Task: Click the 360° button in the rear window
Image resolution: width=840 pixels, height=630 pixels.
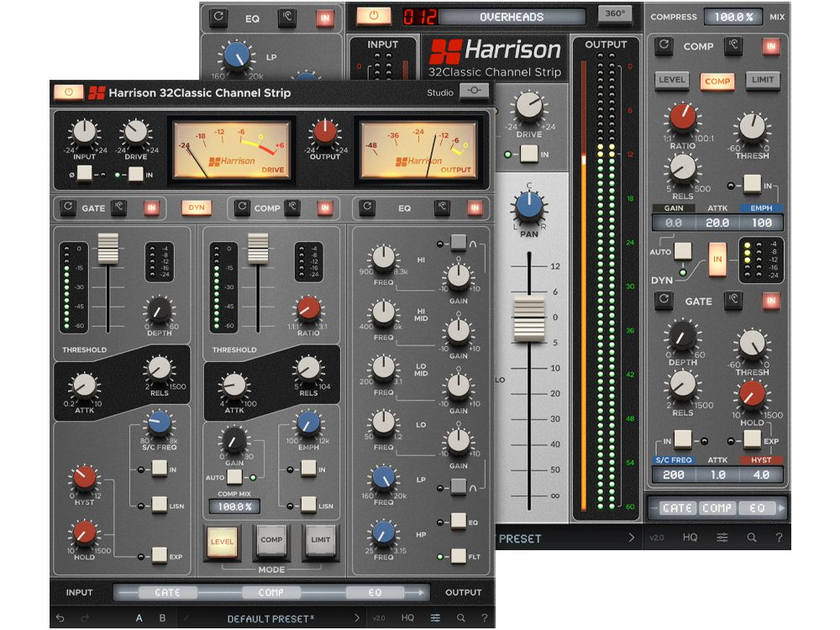Action: point(615,14)
